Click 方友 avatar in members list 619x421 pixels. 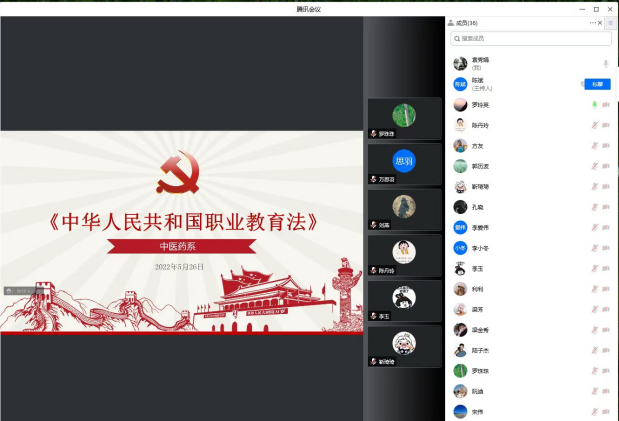pos(460,146)
